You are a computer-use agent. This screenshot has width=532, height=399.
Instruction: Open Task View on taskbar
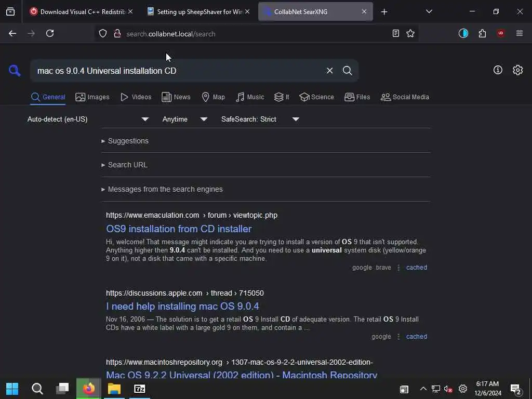point(62,389)
